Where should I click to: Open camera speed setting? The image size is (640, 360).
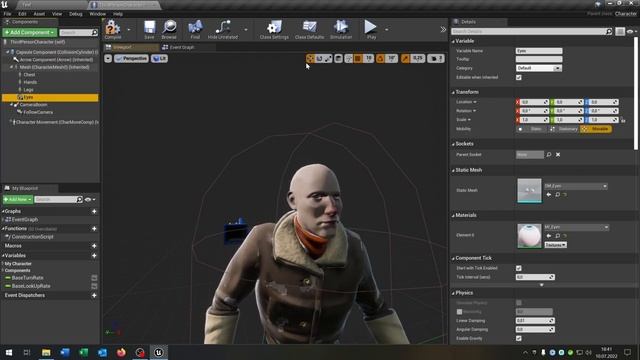coord(436,59)
